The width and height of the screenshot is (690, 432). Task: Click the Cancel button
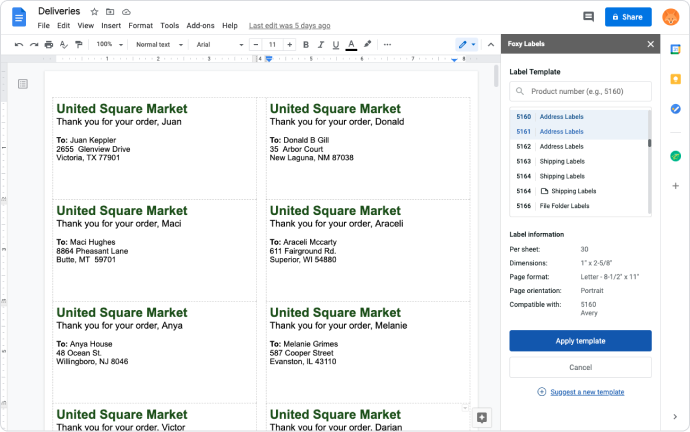click(580, 367)
